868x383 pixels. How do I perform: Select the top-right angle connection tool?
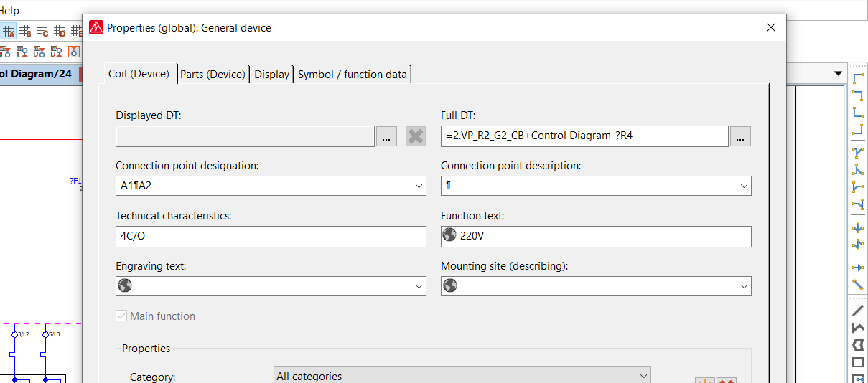857,95
